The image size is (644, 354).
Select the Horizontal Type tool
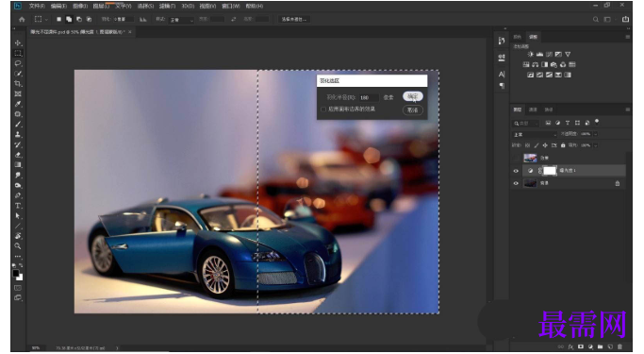click(x=18, y=206)
